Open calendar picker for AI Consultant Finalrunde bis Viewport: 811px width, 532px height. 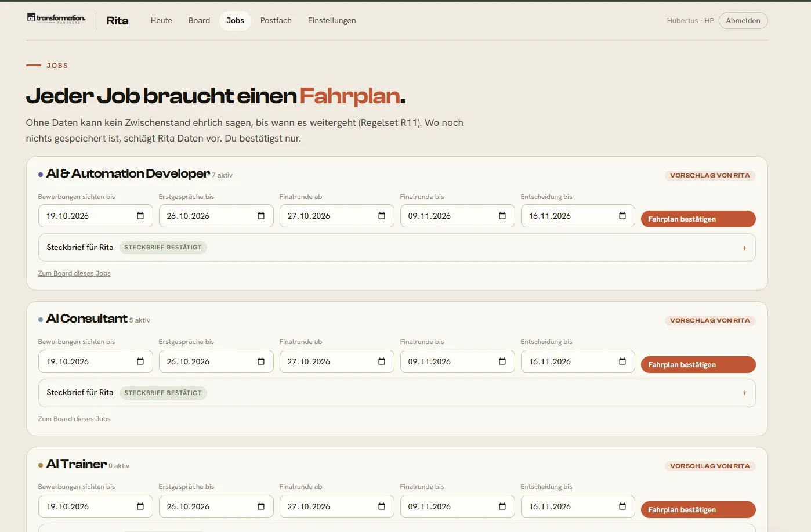[502, 361]
